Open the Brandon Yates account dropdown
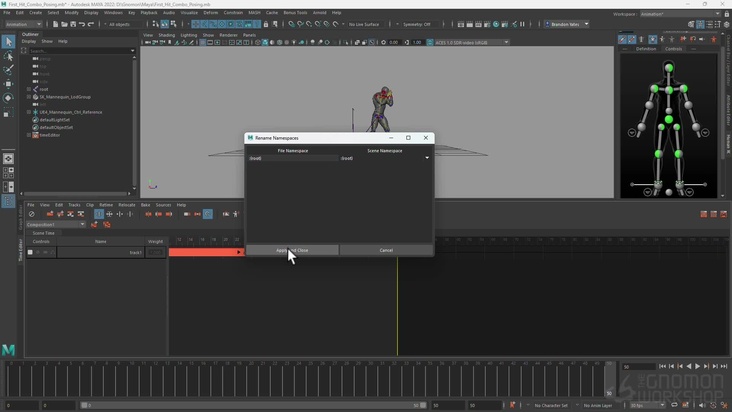732x412 pixels. [x=586, y=24]
